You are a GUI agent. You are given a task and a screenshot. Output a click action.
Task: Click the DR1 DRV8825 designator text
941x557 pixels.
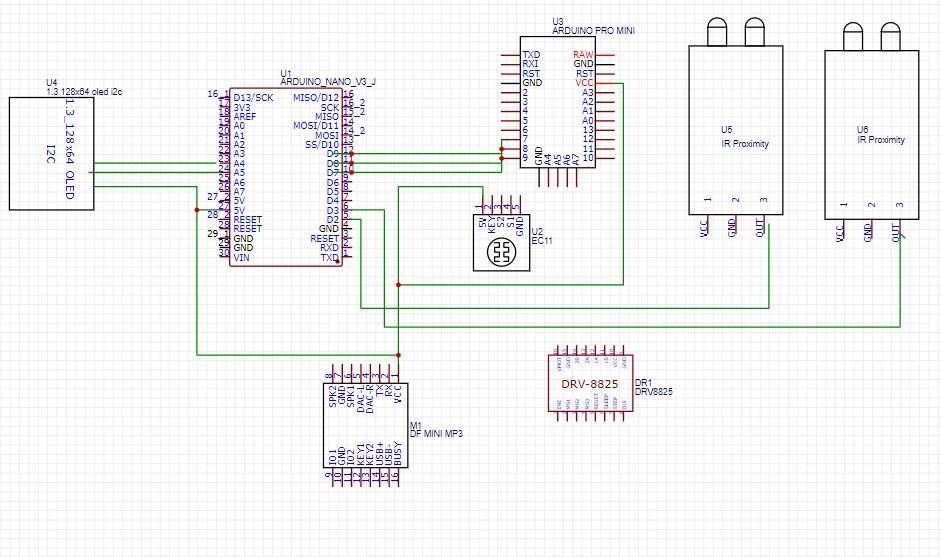click(x=654, y=387)
